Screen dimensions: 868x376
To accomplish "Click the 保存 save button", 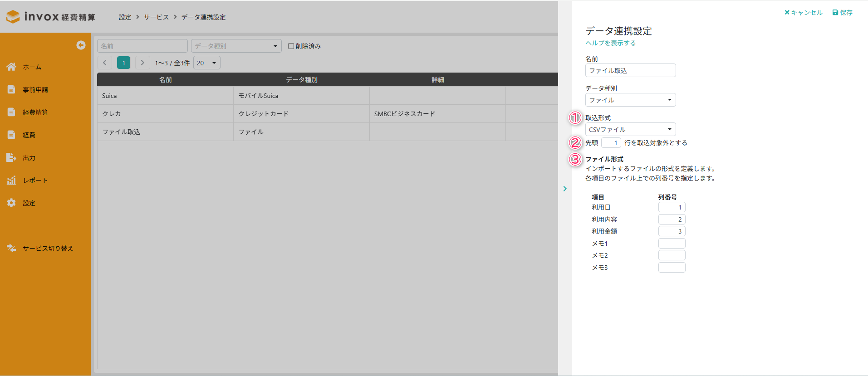I will [842, 12].
